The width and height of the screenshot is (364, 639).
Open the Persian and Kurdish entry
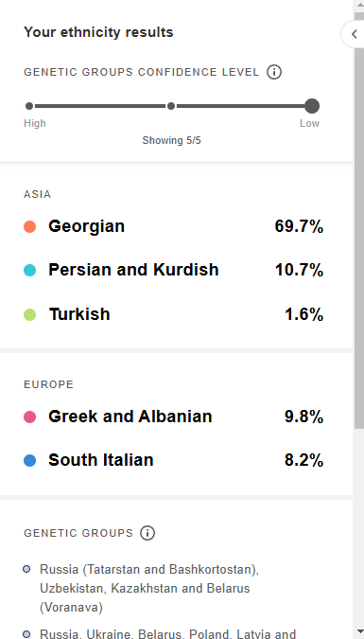[173, 270]
